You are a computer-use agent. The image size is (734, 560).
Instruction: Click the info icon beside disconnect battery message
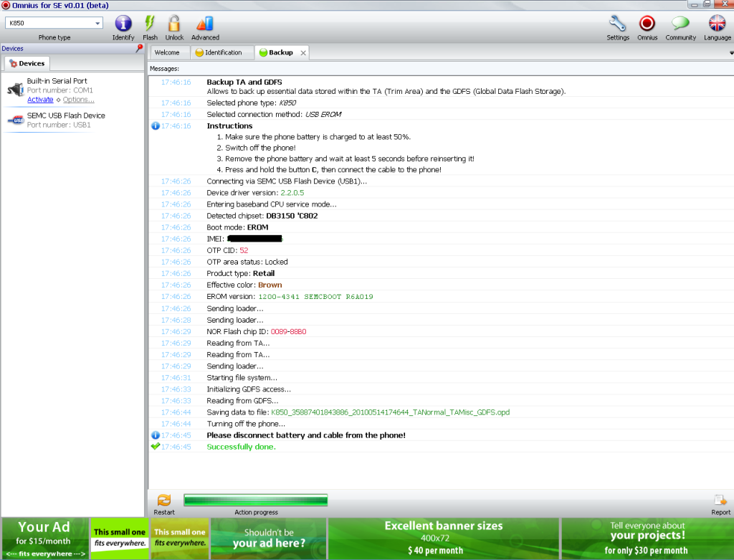point(156,435)
